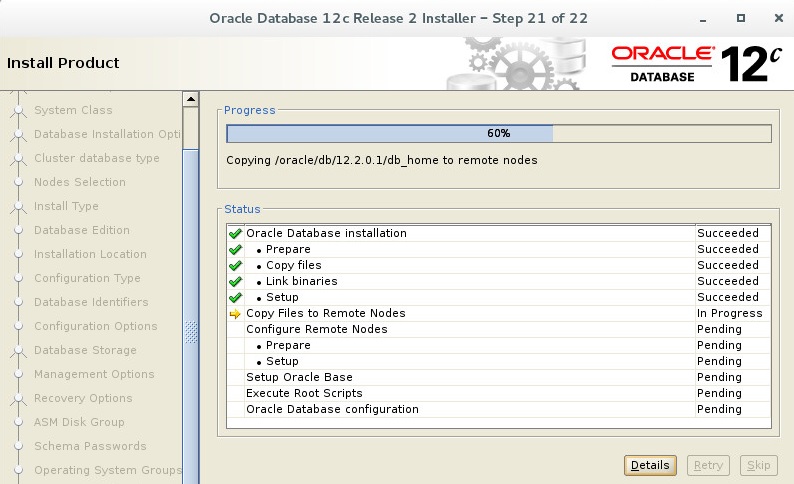
Task: Select Configuration Options step
Action: (x=96, y=326)
